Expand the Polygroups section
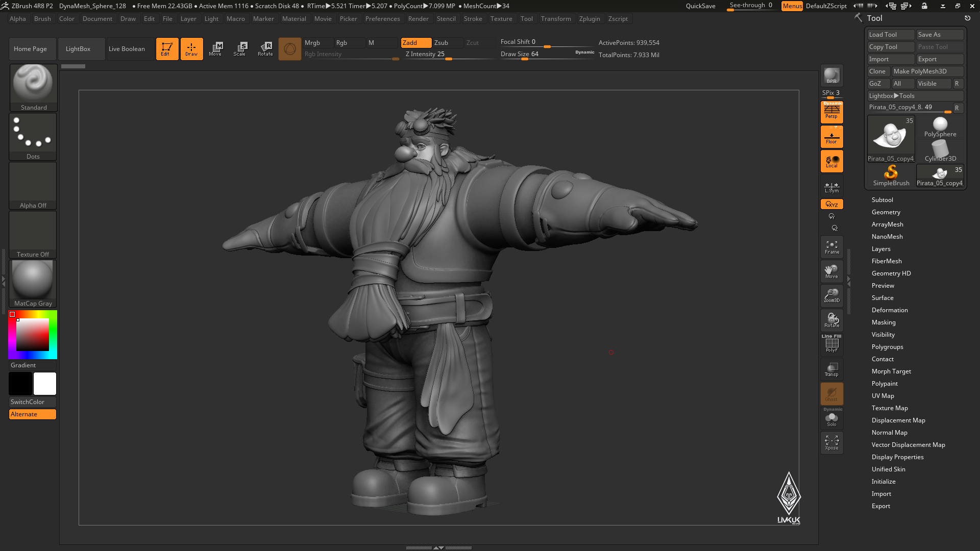Screen dimensions: 980x551 (x=887, y=347)
